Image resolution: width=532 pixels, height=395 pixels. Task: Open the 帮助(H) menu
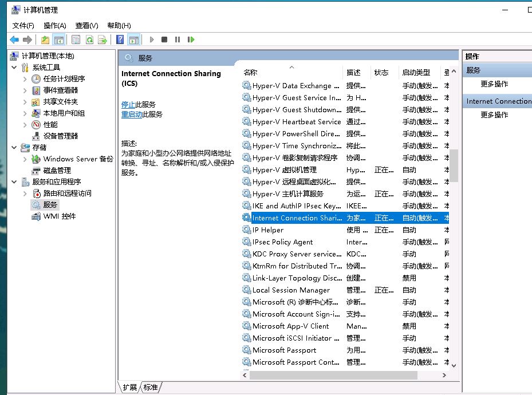119,26
